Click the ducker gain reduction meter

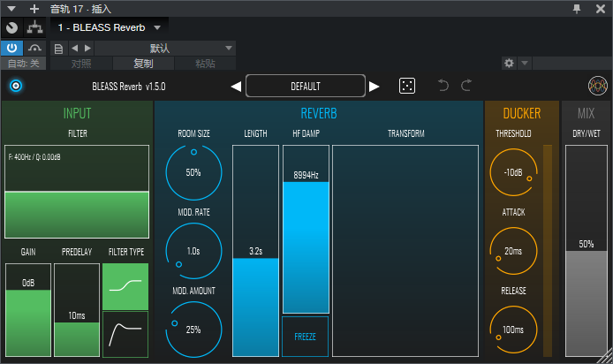[x=548, y=251]
